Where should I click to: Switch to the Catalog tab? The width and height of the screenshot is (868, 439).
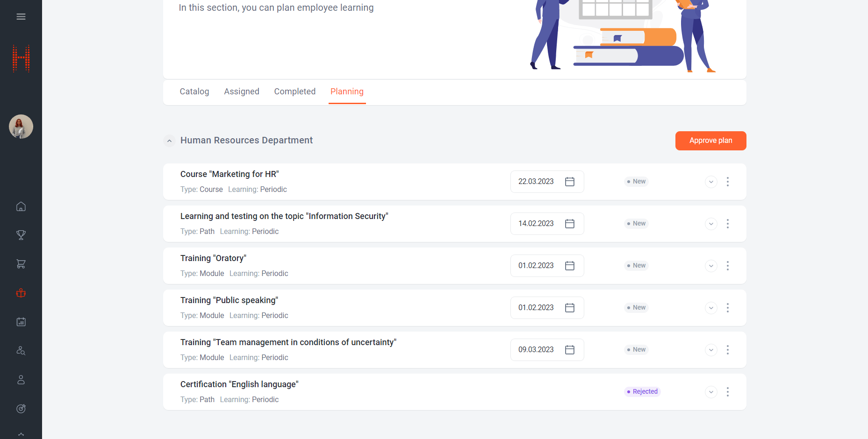point(194,92)
